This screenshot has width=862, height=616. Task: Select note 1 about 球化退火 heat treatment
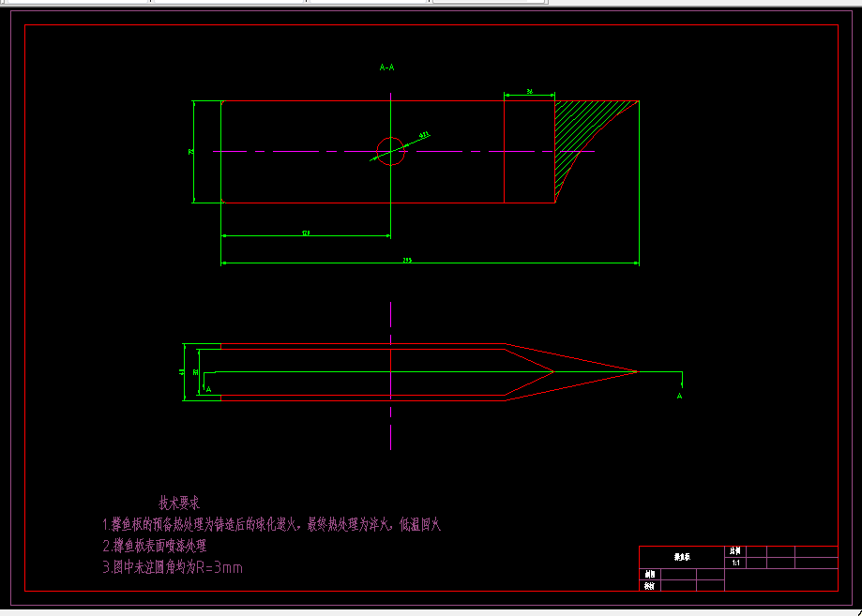click(x=272, y=525)
